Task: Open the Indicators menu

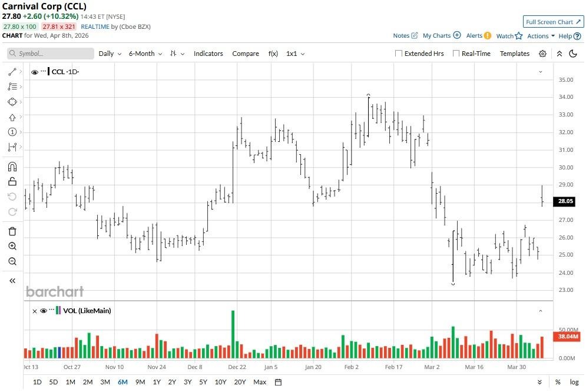Action: [208, 54]
